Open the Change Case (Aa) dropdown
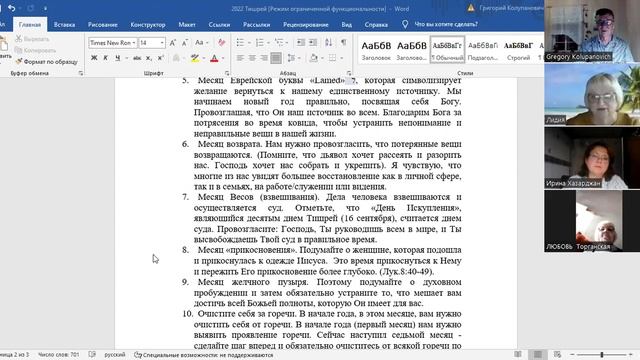Screen dimensions: 640x360 (201, 42)
